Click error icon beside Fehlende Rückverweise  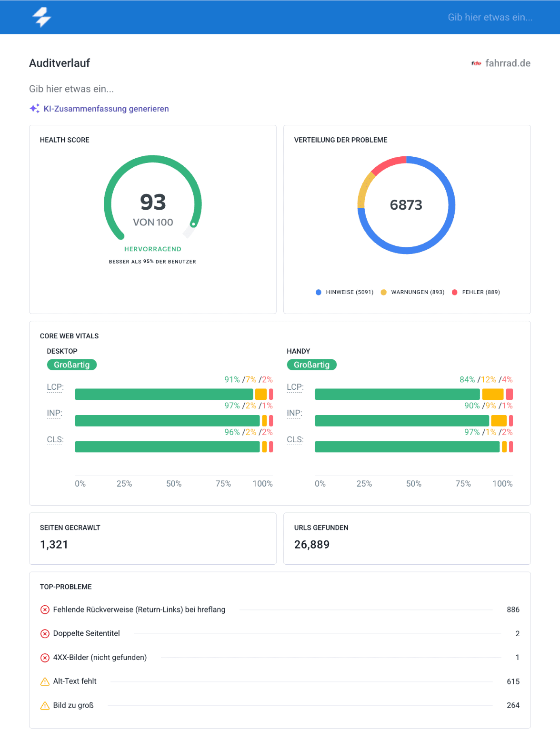pyautogui.click(x=45, y=610)
